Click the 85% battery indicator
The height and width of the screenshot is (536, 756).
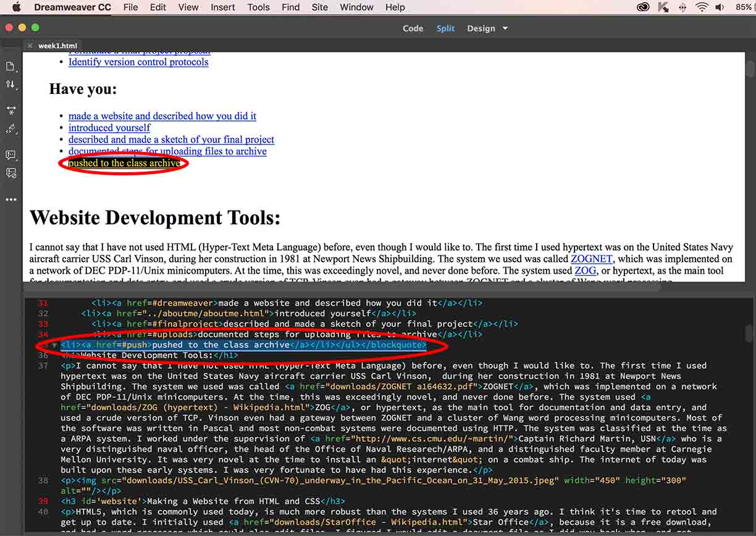(743, 7)
